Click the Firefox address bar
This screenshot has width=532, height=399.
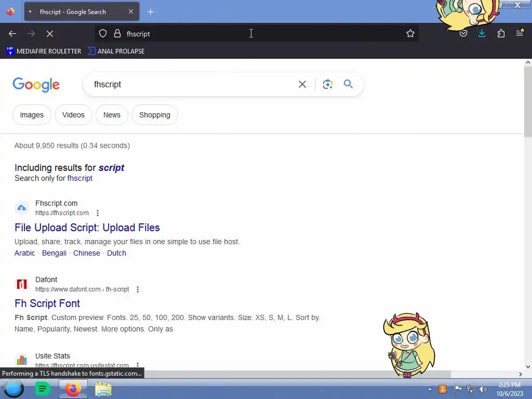[256, 34]
